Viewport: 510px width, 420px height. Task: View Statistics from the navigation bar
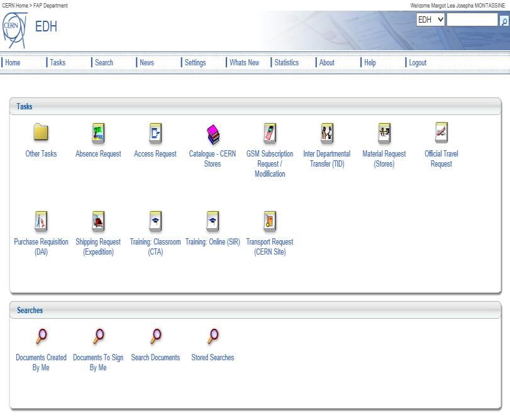coord(287,62)
